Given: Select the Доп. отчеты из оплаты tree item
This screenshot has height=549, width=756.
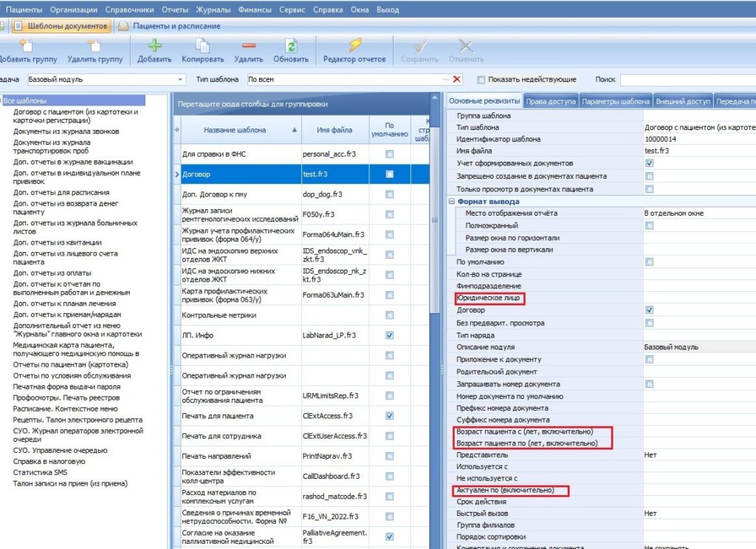Looking at the screenshot, I should [52, 273].
